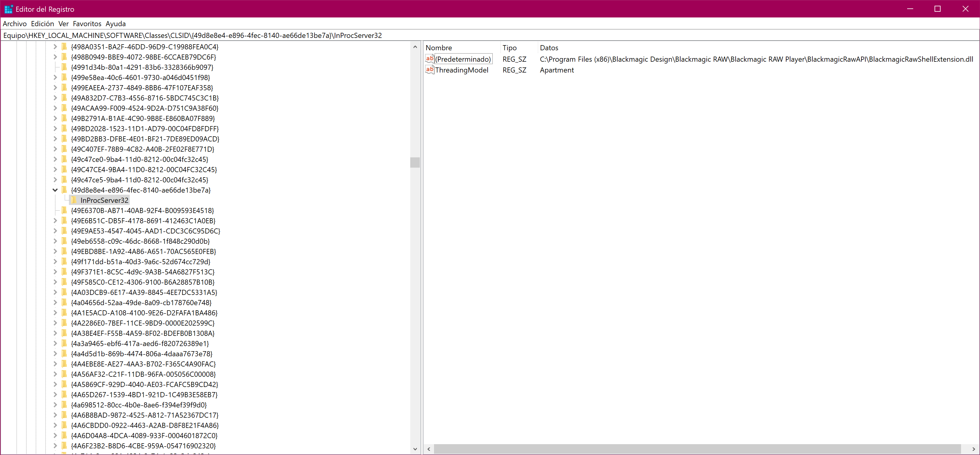Expand the {498B0949-BBE9-4072-98BE-6CCAEB79DC6F} key
This screenshot has width=980, height=455.
[x=55, y=57]
